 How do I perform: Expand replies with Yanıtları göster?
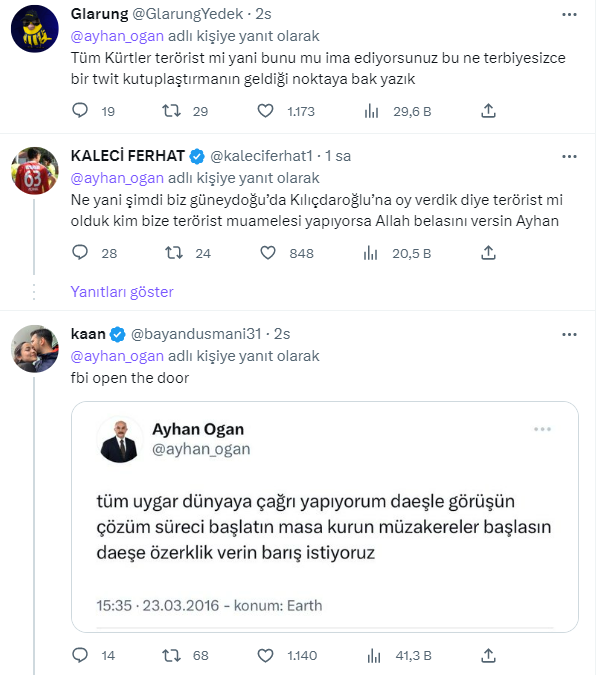coord(122,292)
